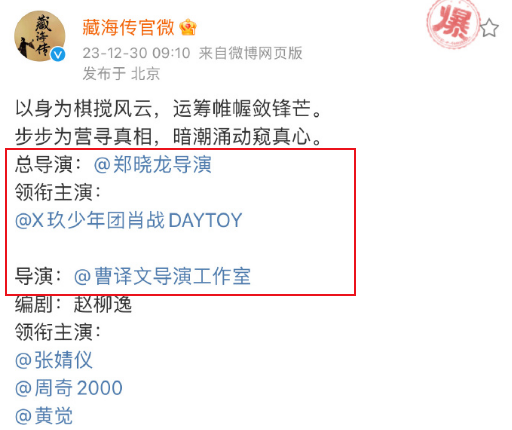Open mention @张婧仪
Viewport: 512px width, 430px height.
[54, 360]
